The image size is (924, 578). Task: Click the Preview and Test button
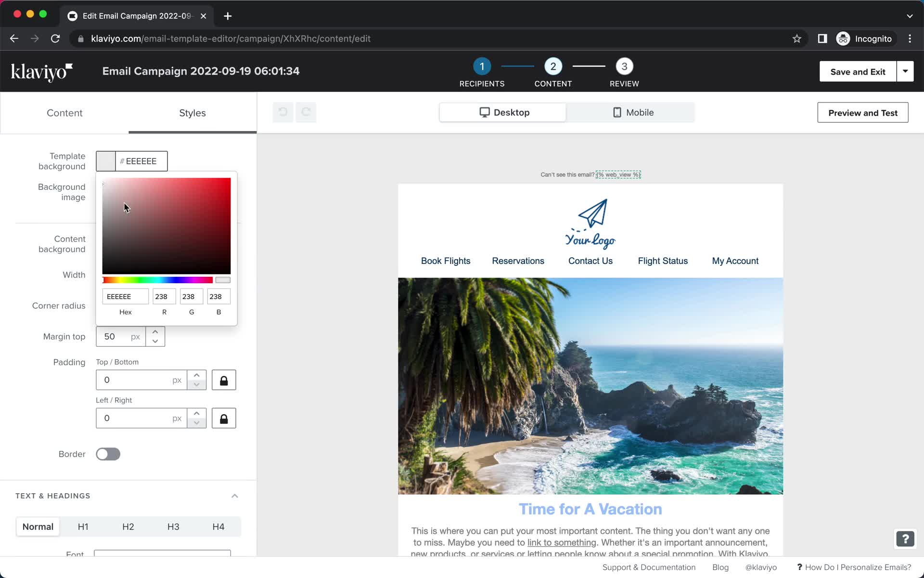[x=863, y=113]
